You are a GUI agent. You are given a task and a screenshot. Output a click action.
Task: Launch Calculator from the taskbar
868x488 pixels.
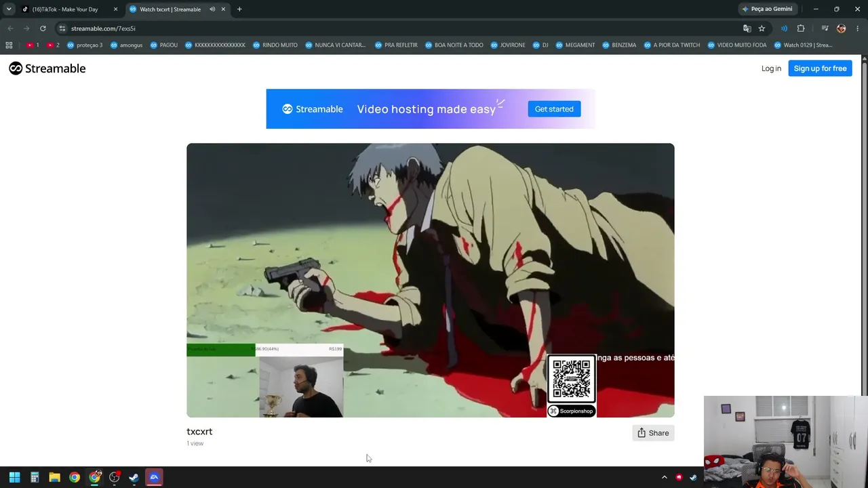click(35, 477)
